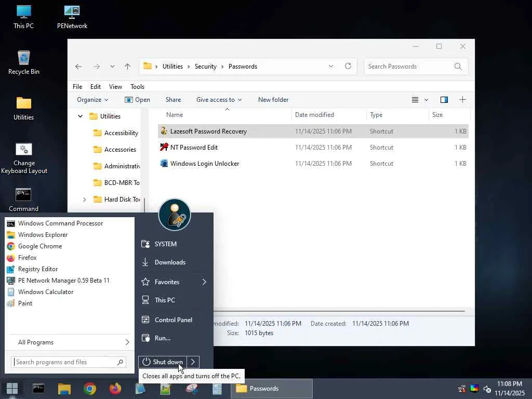Image resolution: width=532 pixels, height=399 pixels.
Task: Open the view options dropdown arrow
Action: tap(426, 100)
